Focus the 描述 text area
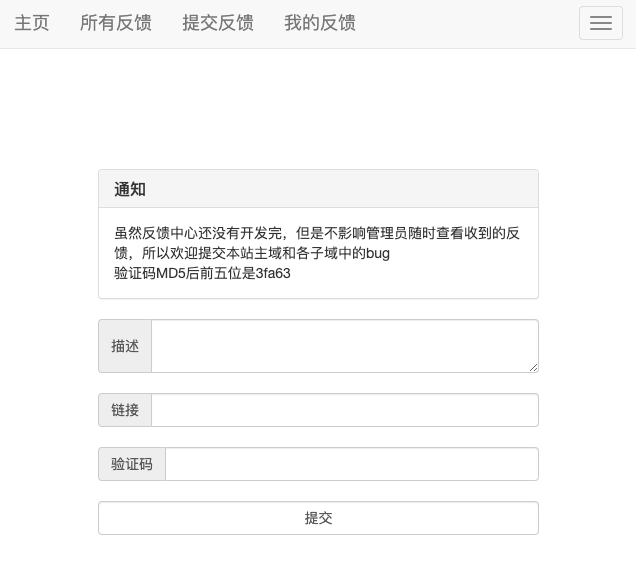 [x=344, y=346]
